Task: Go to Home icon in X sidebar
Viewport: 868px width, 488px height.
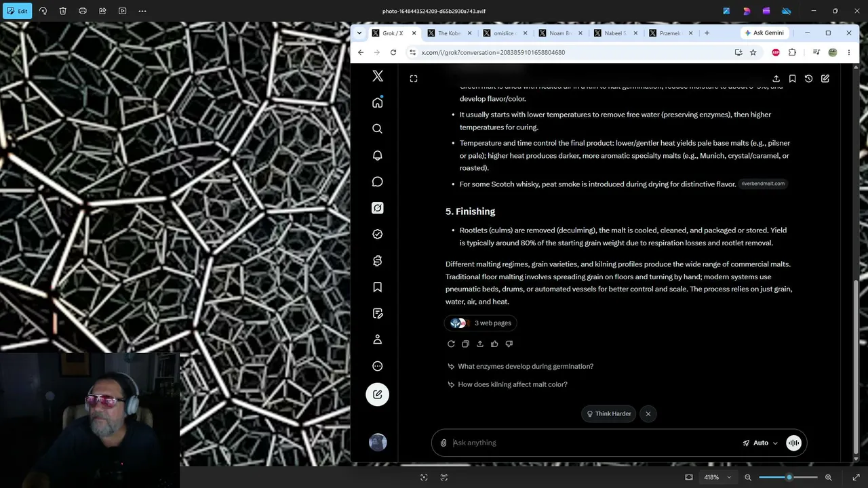Action: pos(378,102)
